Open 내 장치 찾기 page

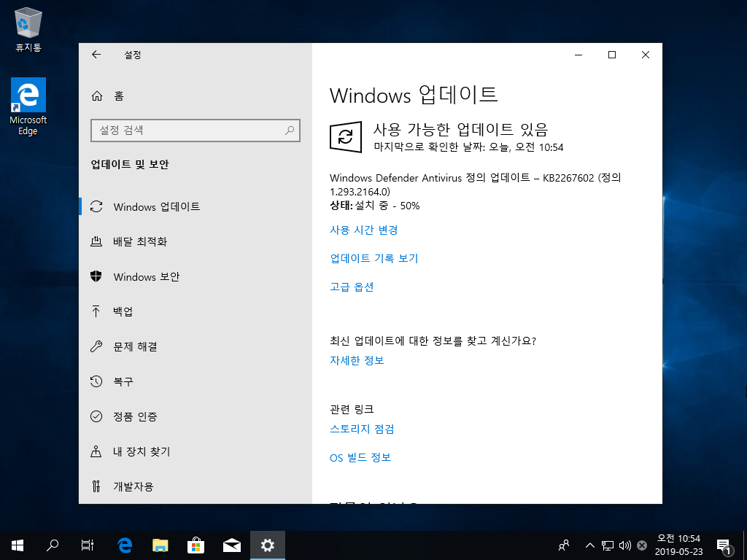[196, 451]
